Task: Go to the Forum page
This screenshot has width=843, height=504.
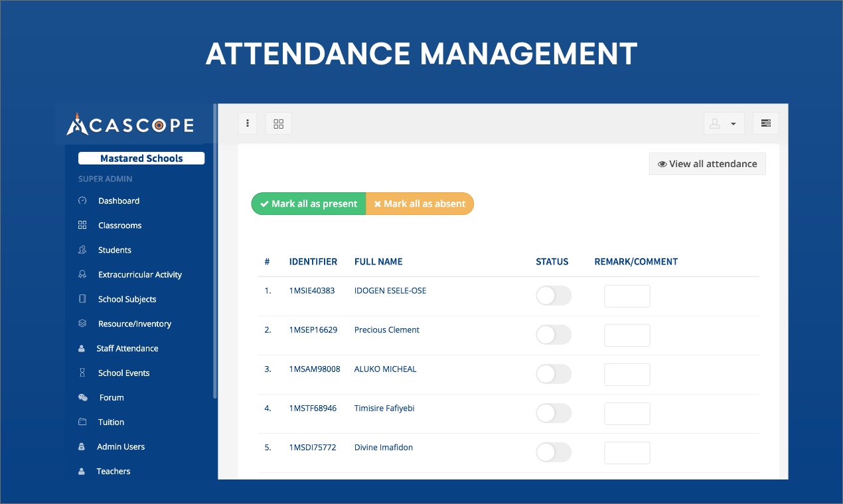Action: (x=112, y=397)
